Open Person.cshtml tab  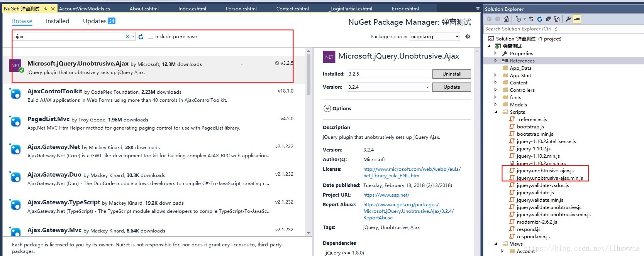pyautogui.click(x=241, y=8)
